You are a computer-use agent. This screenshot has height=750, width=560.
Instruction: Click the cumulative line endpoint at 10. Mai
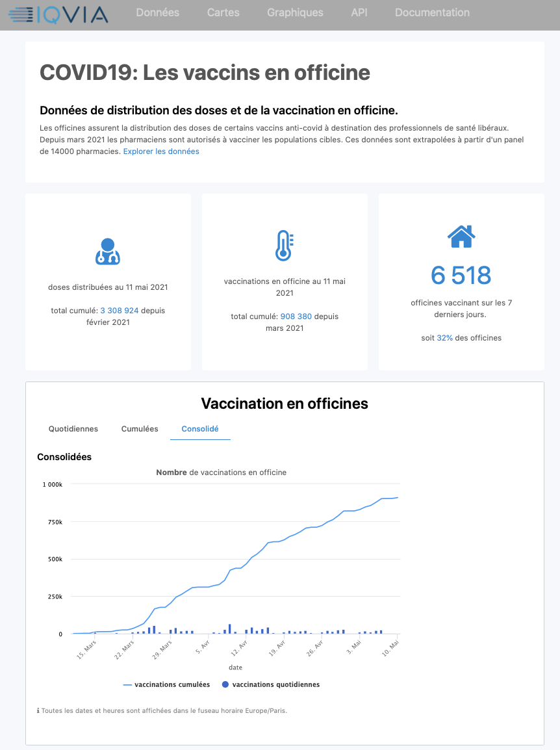click(398, 498)
